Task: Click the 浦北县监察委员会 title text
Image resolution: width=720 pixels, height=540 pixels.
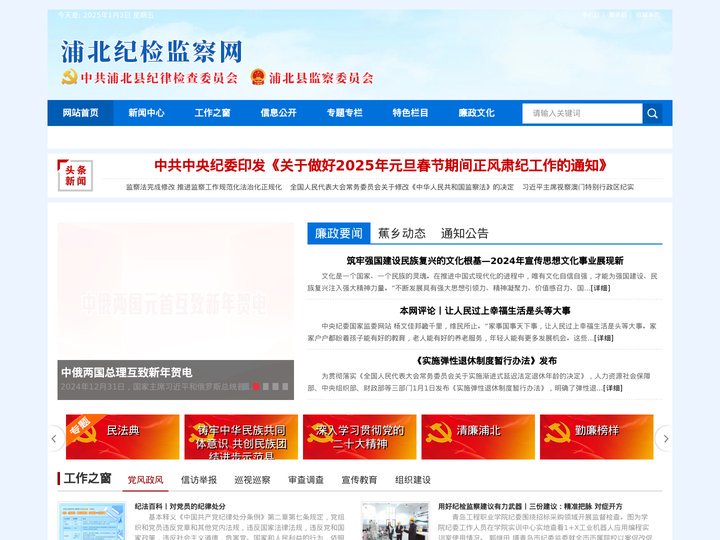Action: coord(321,78)
